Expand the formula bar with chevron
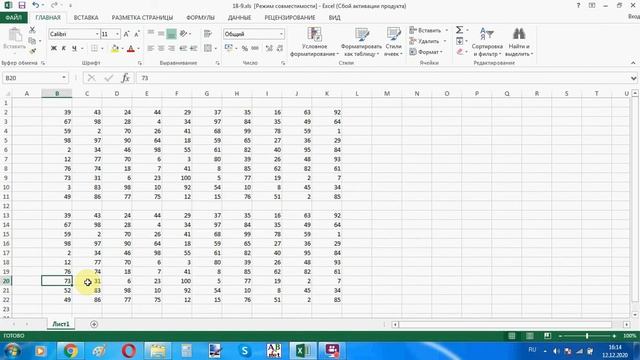 click(633, 78)
